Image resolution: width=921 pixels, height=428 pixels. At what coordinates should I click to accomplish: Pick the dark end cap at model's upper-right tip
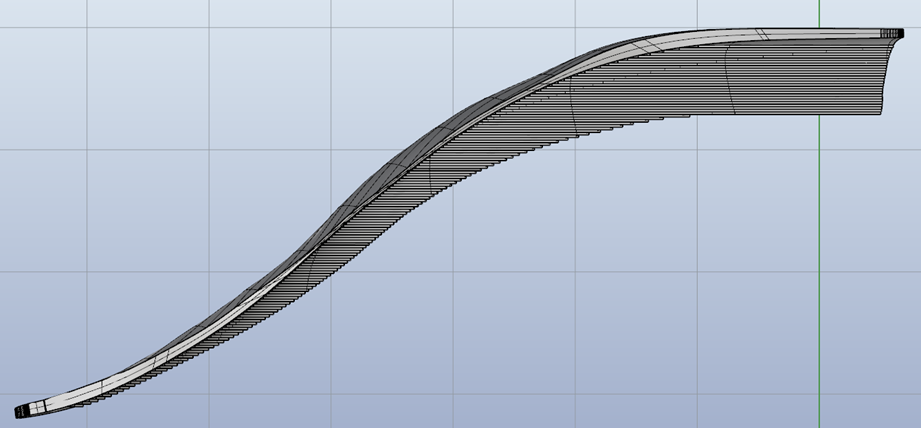click(x=892, y=33)
